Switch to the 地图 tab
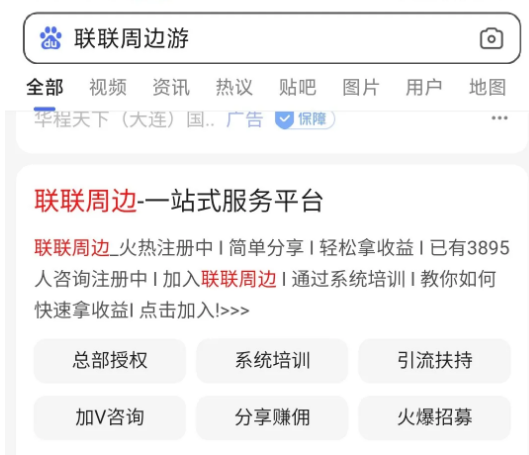The height and width of the screenshot is (455, 529). point(488,87)
